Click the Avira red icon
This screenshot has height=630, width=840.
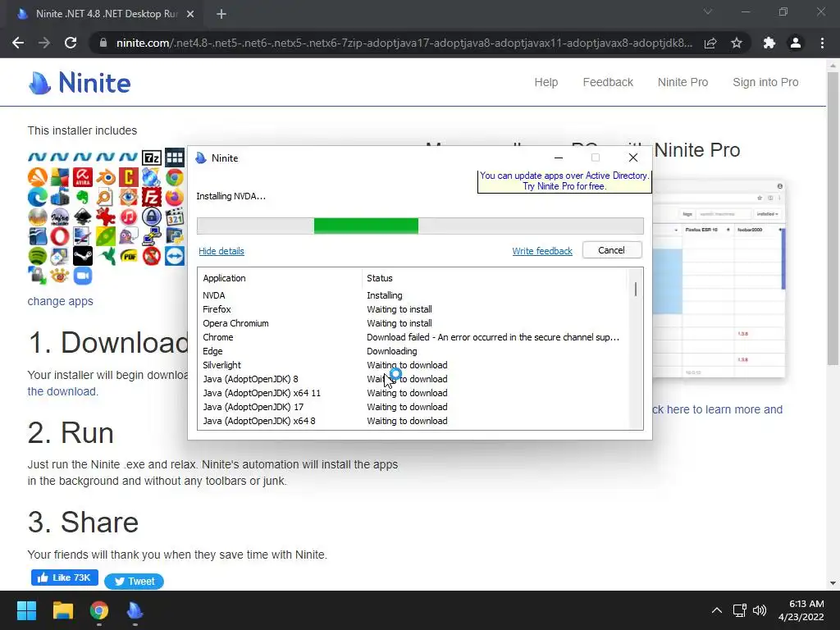pos(83,177)
